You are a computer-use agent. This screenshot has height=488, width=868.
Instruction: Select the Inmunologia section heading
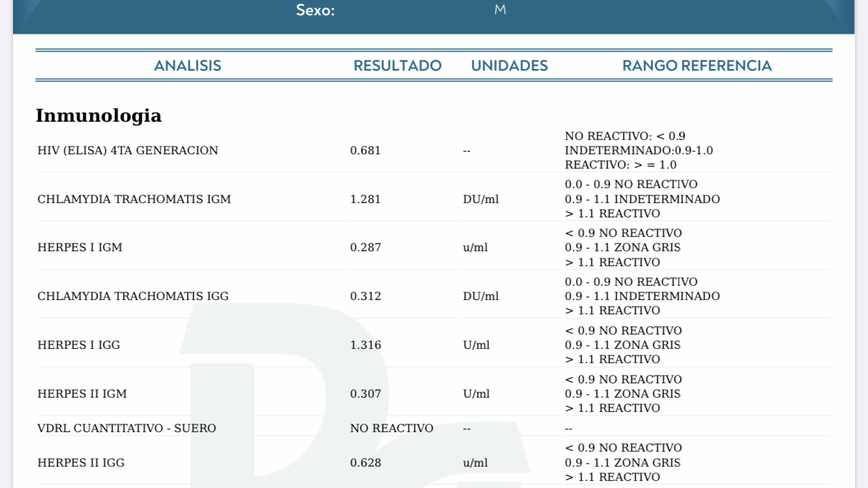coord(98,116)
